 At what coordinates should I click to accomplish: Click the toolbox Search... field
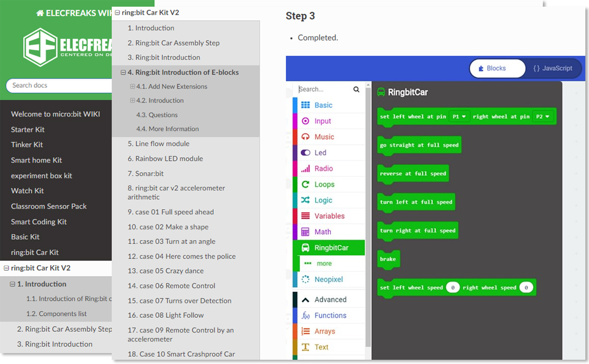[x=325, y=89]
